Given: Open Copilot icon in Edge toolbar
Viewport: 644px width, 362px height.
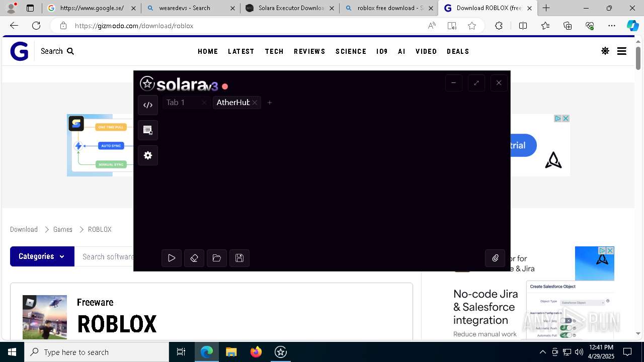Looking at the screenshot, I should (x=632, y=26).
